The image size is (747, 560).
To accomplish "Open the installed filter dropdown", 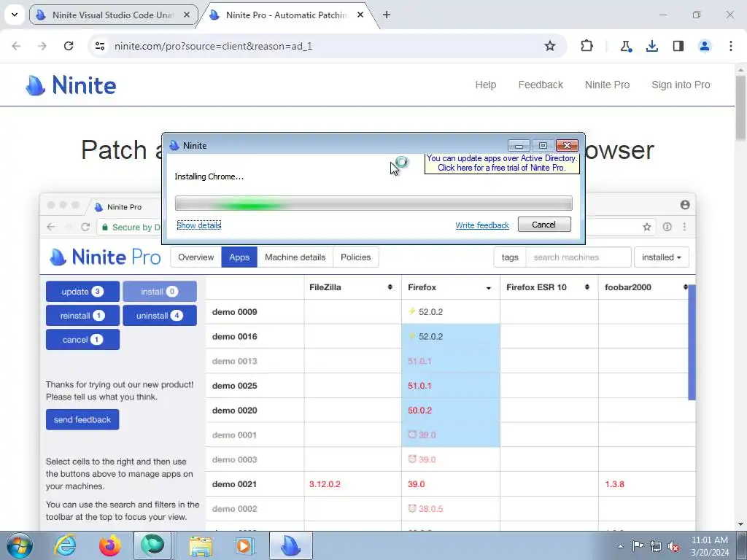I will 661,257.
